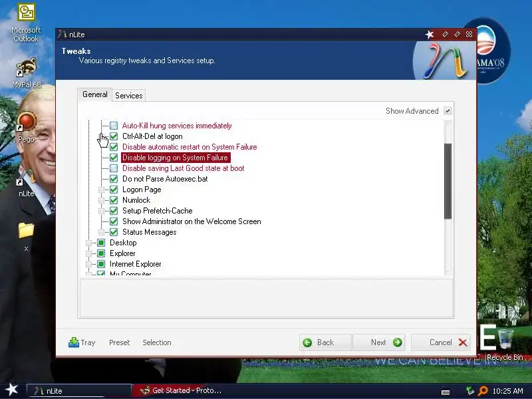Expand the Internet Explorer tree node
The width and height of the screenshot is (532, 399).
(88, 264)
